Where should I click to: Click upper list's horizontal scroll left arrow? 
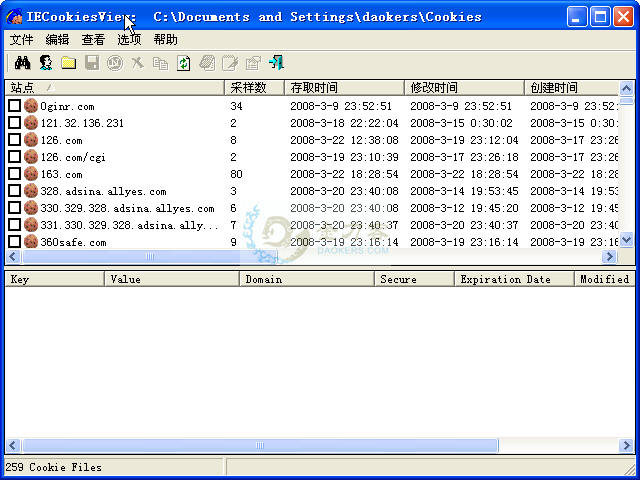pyautogui.click(x=13, y=256)
